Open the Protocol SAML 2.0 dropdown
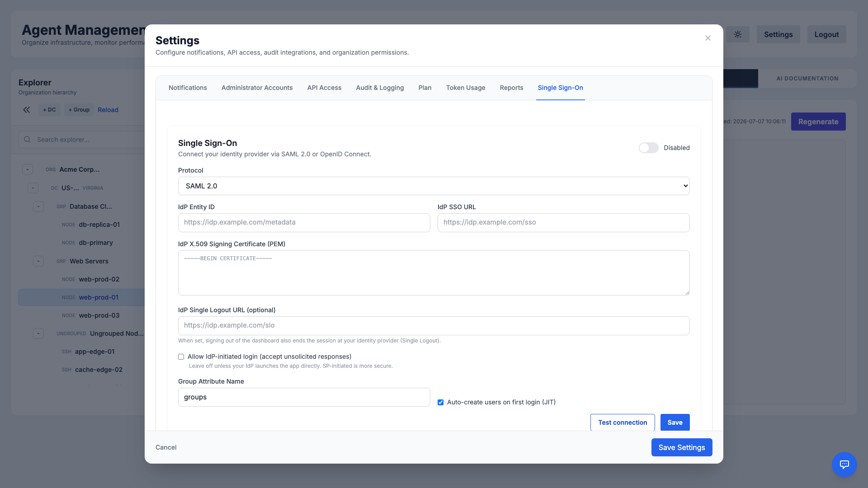The width and height of the screenshot is (868, 488). 434,186
